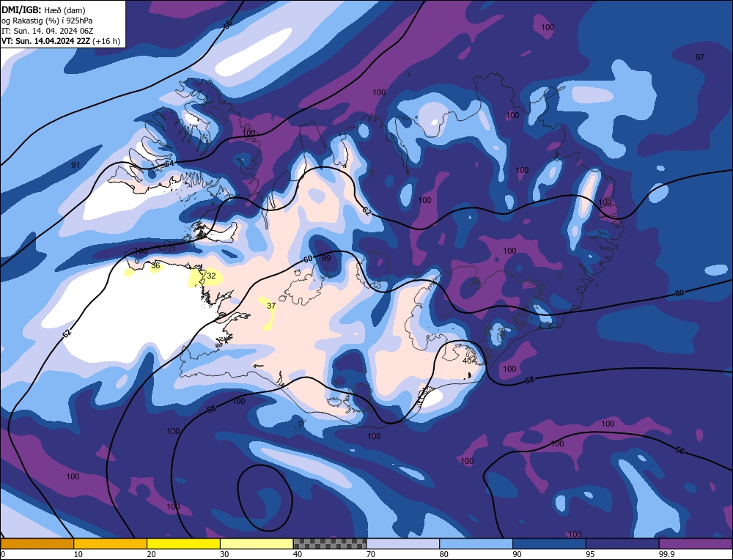The width and height of the screenshot is (733, 560).
Task: Click the legend tick label "0"
Action: click(x=3, y=554)
